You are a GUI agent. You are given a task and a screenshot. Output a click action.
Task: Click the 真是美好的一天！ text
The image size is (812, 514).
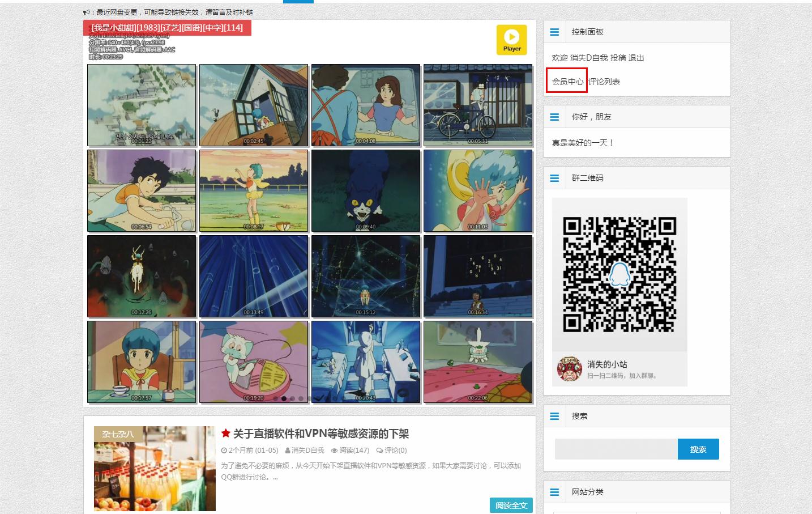[583, 143]
